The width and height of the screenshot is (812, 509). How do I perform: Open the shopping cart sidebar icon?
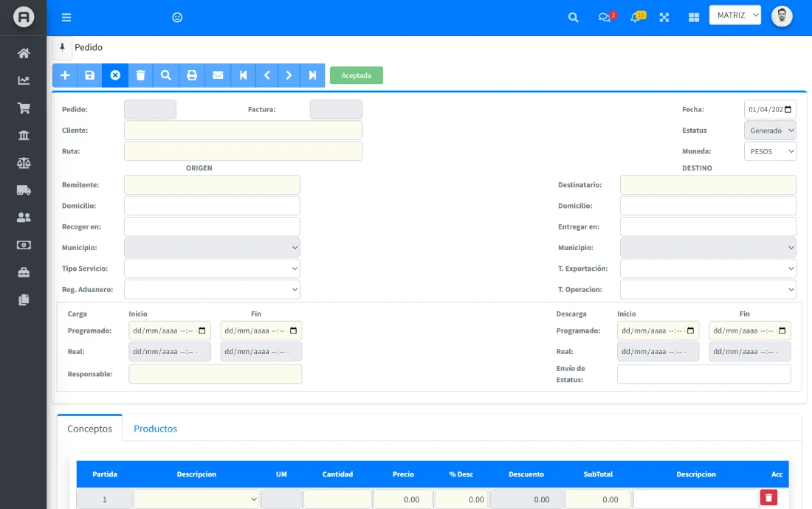tap(24, 108)
